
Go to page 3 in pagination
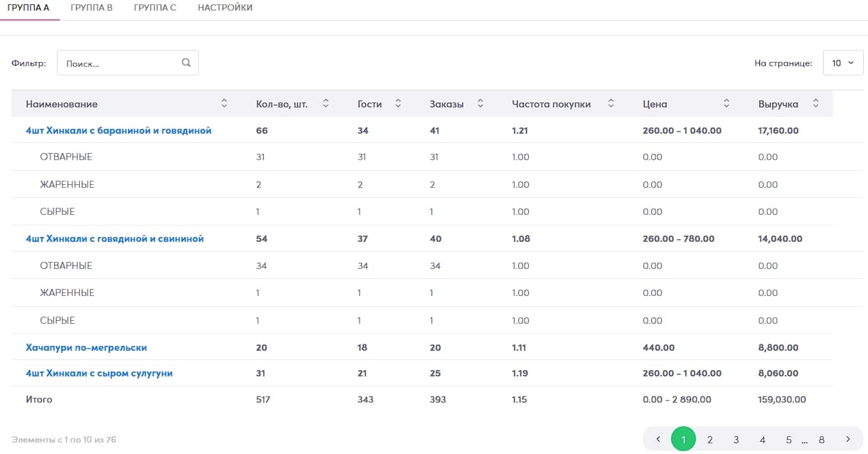click(736, 440)
